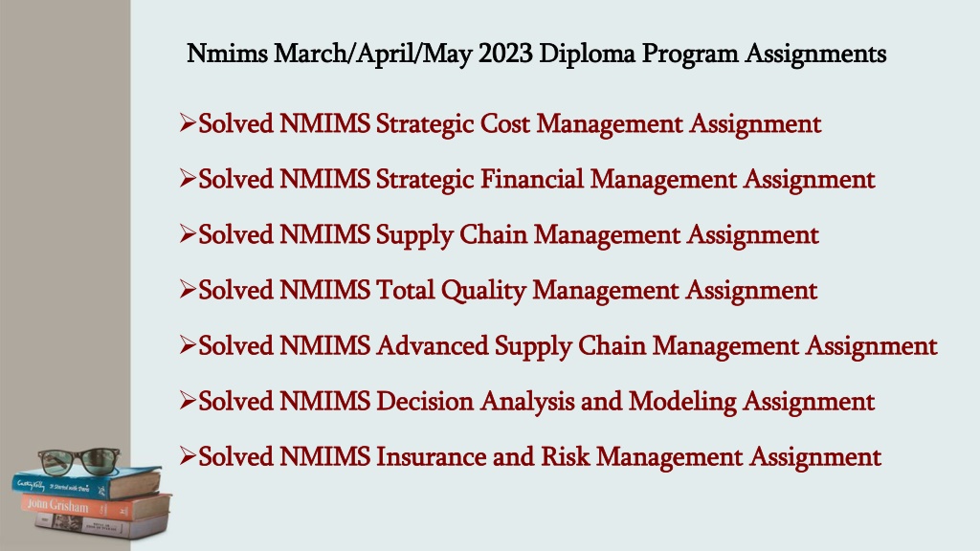Image resolution: width=980 pixels, height=551 pixels.
Task: Select the John Grisham book in the stack
Action: click(95, 507)
